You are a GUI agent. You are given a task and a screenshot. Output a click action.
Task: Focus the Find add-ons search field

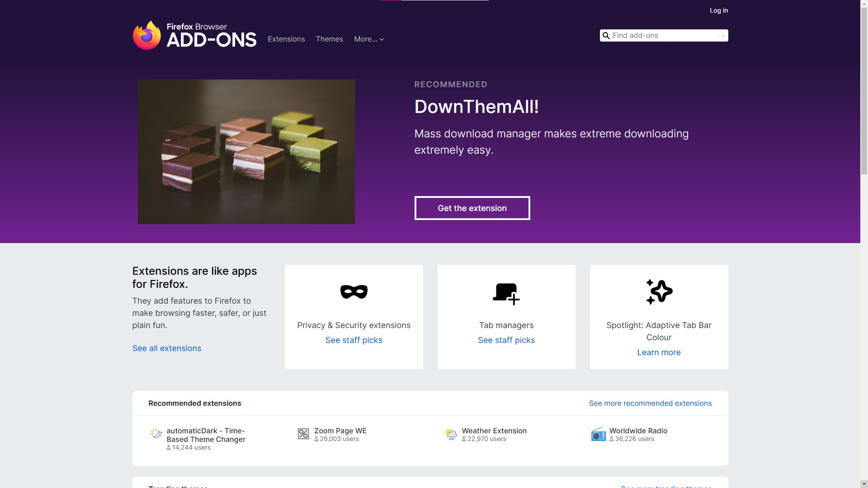click(x=664, y=36)
